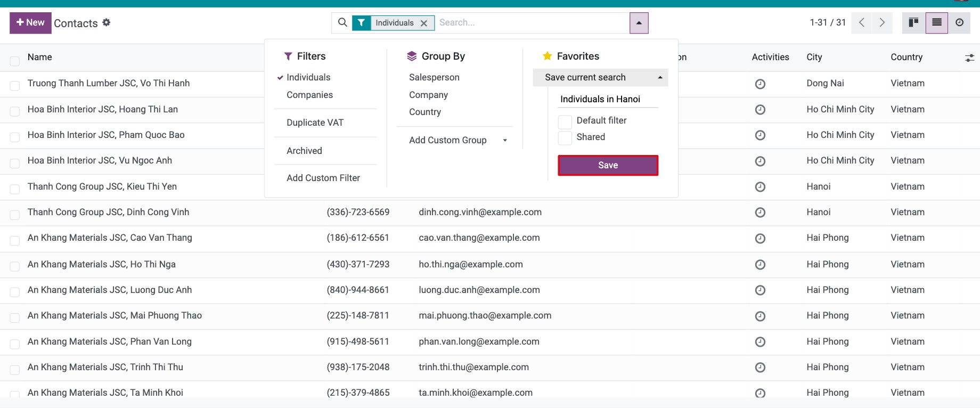Screen dimensions: 980x408
Task: Apply the Duplicate VAT filter
Action: (315, 123)
